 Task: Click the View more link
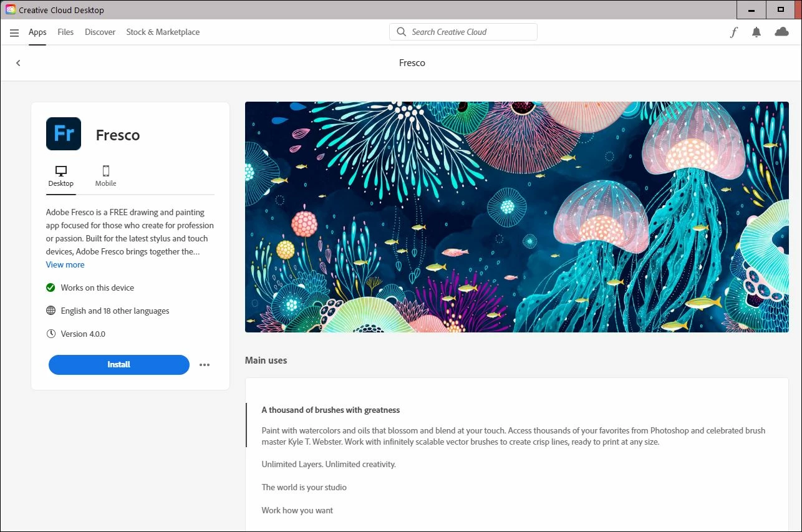point(65,264)
